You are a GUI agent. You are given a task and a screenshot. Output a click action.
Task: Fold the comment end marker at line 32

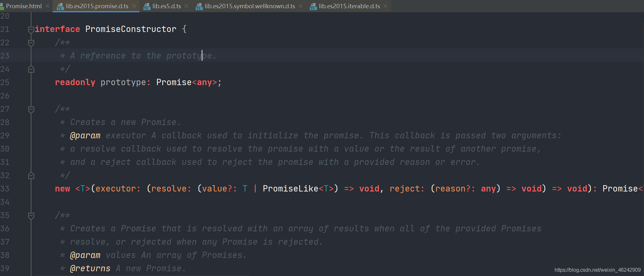pos(31,175)
